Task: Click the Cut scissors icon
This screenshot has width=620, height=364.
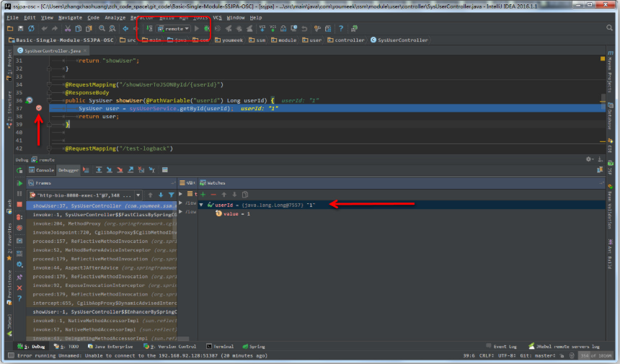Action: click(68, 28)
